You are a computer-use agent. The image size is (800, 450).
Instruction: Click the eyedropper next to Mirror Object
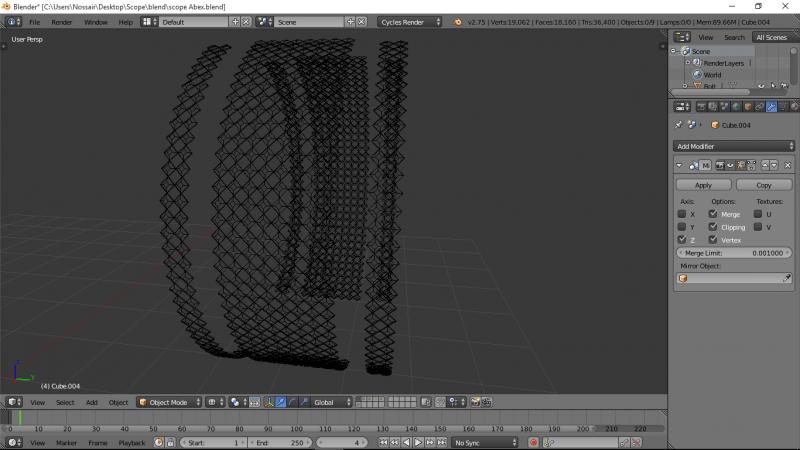point(787,279)
